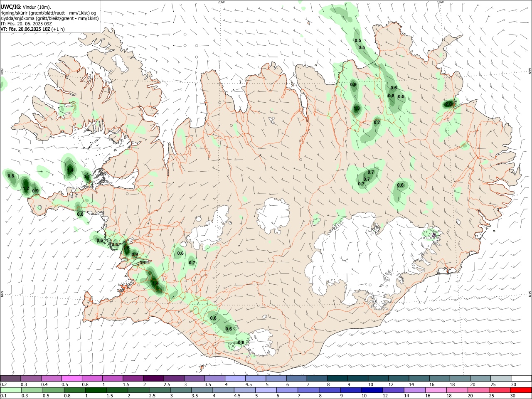Click the blue-violet rain legend swatch for 12
The image size is (532, 399).
(394, 390)
